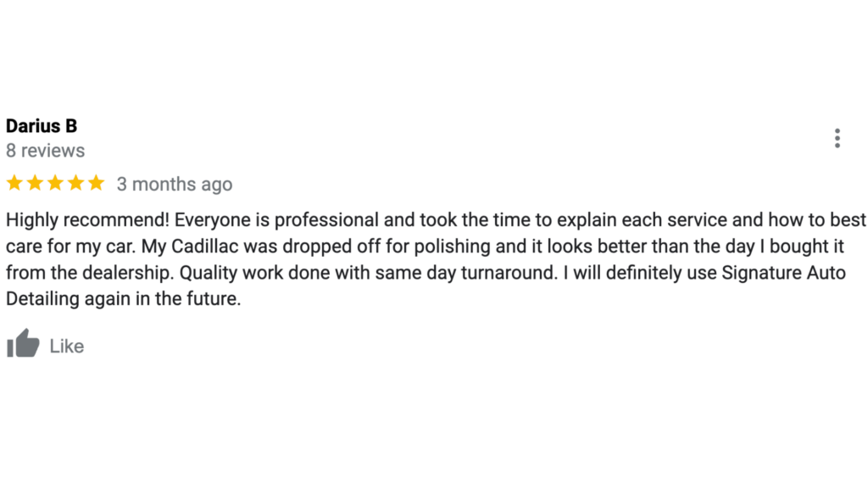Click the fourth gold star

[75, 183]
